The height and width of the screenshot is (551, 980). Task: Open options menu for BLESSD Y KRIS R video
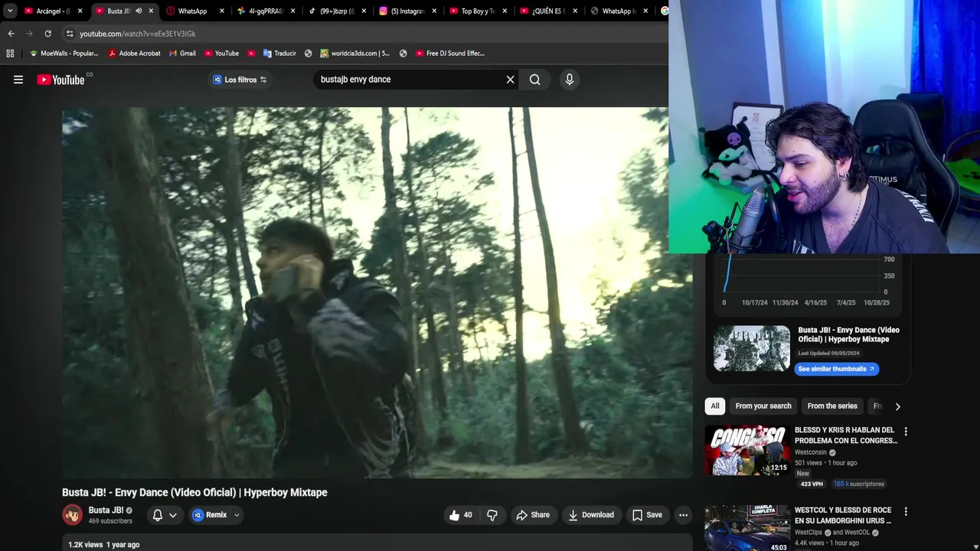[x=906, y=432]
